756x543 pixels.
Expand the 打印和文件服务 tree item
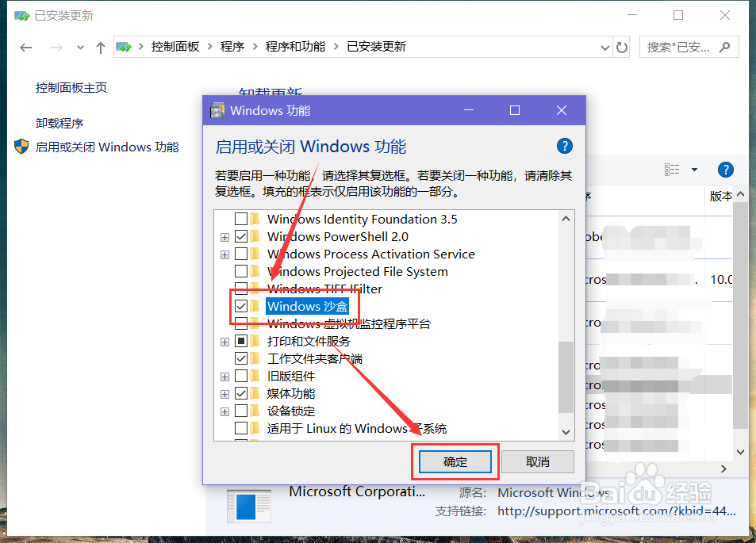224,341
